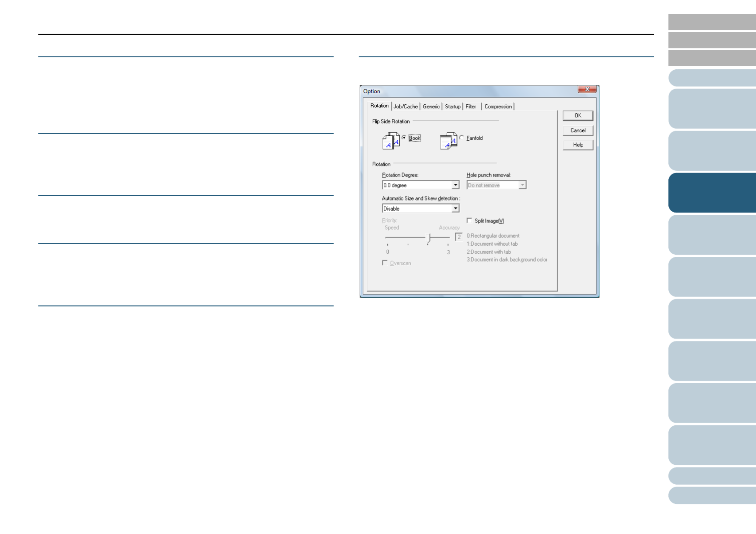Select the Book radio button
The height and width of the screenshot is (534, 756).
pyautogui.click(x=404, y=138)
